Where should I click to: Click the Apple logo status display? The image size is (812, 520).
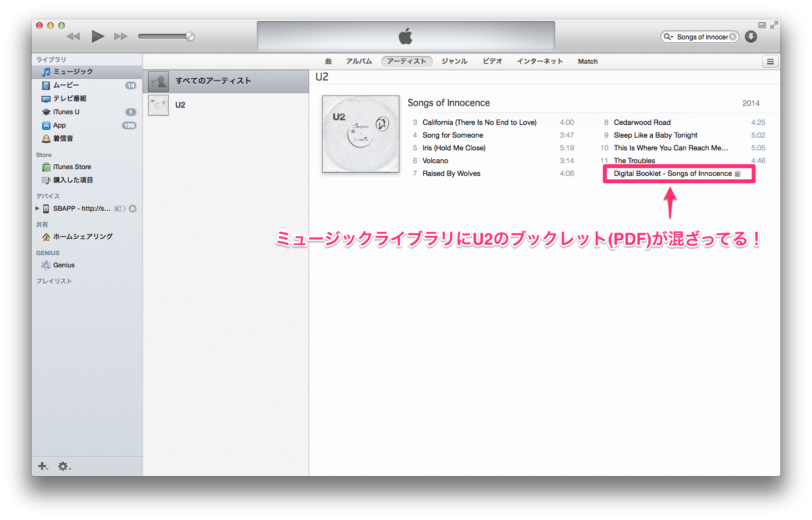406,36
